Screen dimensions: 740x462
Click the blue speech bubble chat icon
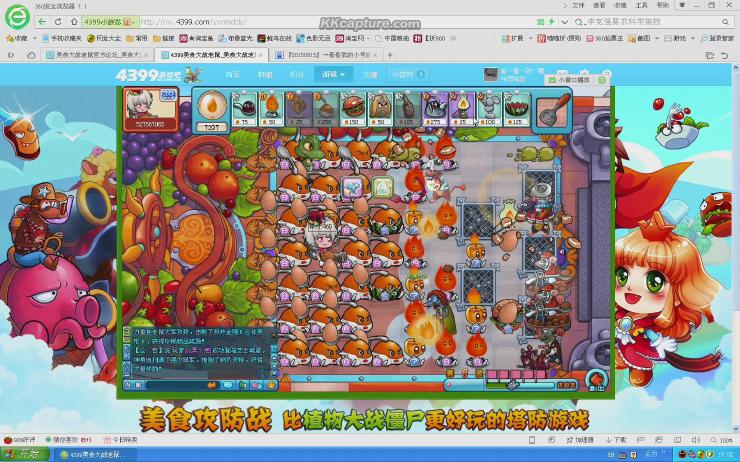pyautogui.click(x=228, y=385)
